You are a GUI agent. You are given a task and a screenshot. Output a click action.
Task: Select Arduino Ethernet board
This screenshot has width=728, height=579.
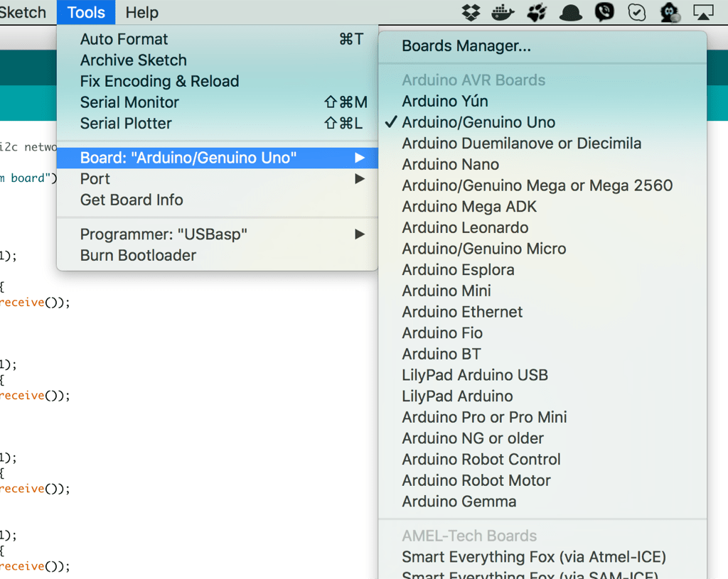[x=542, y=312]
